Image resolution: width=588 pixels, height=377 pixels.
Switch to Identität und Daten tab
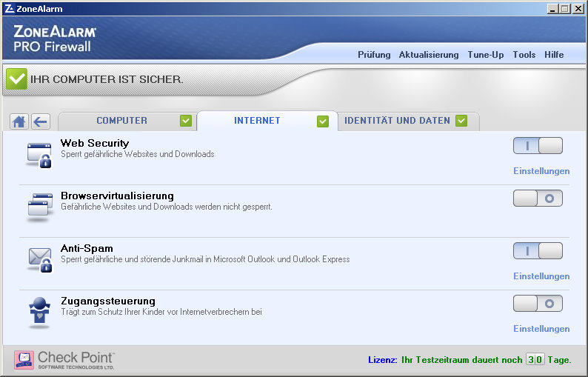tap(408, 121)
